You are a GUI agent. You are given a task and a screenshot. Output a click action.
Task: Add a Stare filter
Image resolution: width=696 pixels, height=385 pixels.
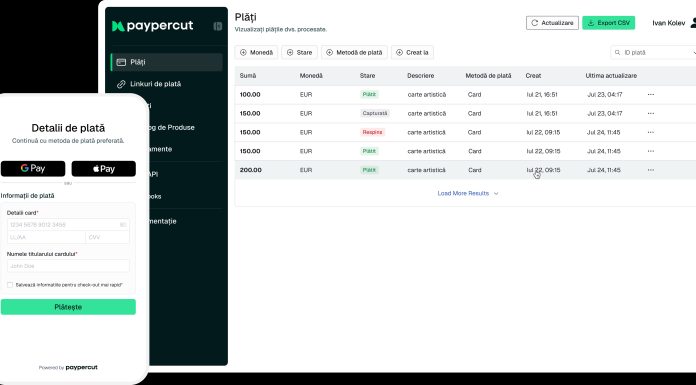[x=300, y=52]
